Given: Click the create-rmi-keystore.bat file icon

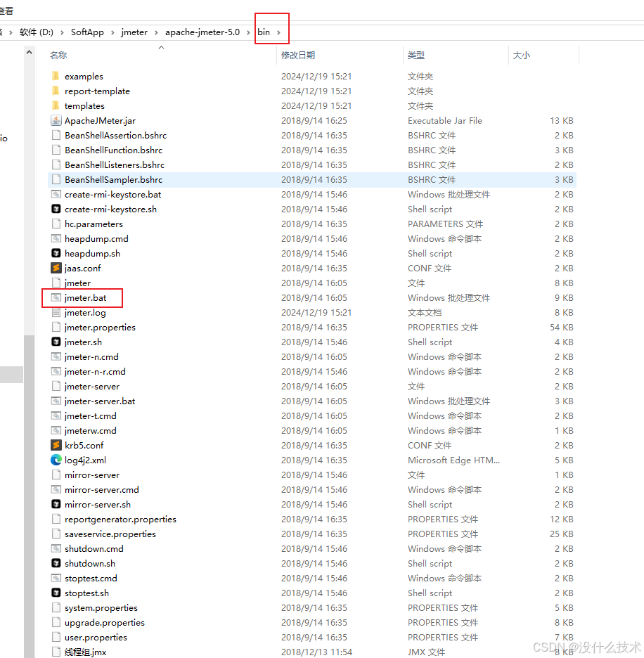Looking at the screenshot, I should point(56,194).
